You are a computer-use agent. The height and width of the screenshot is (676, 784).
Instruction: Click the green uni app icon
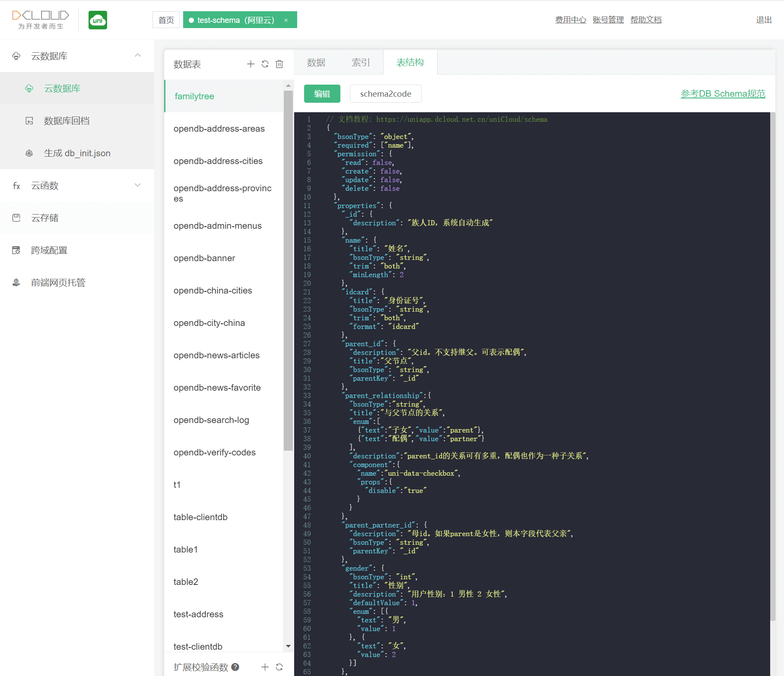tap(98, 20)
